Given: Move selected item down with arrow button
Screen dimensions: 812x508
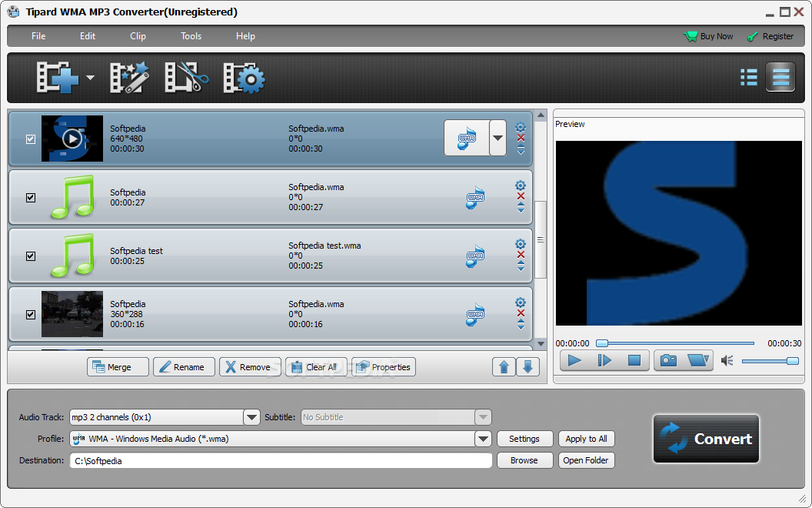Looking at the screenshot, I should 527,367.
